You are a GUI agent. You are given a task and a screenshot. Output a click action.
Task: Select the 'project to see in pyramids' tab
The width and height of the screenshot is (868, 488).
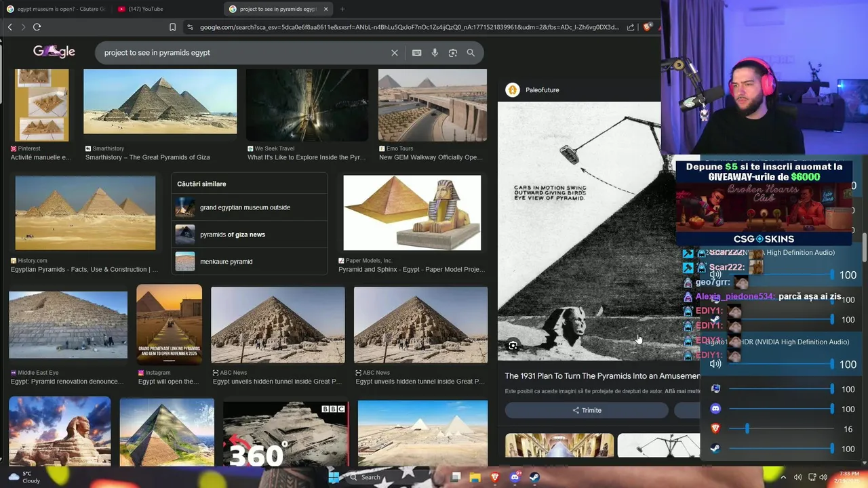(x=278, y=9)
